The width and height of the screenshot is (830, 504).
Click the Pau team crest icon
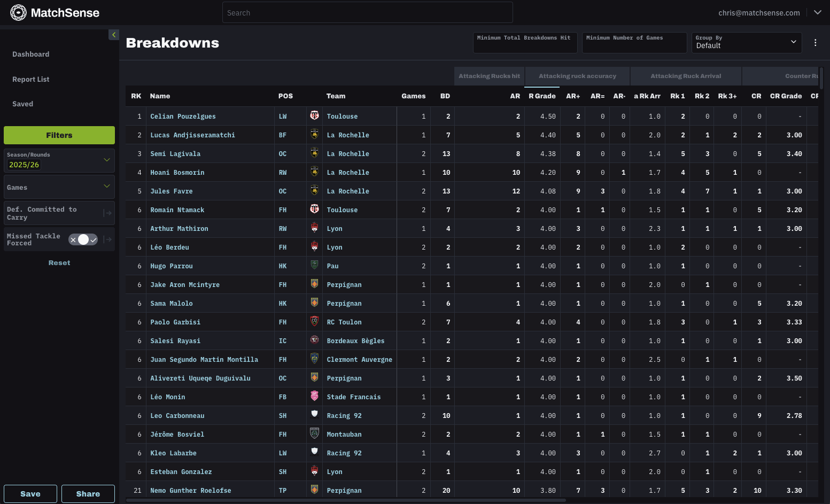tap(314, 265)
